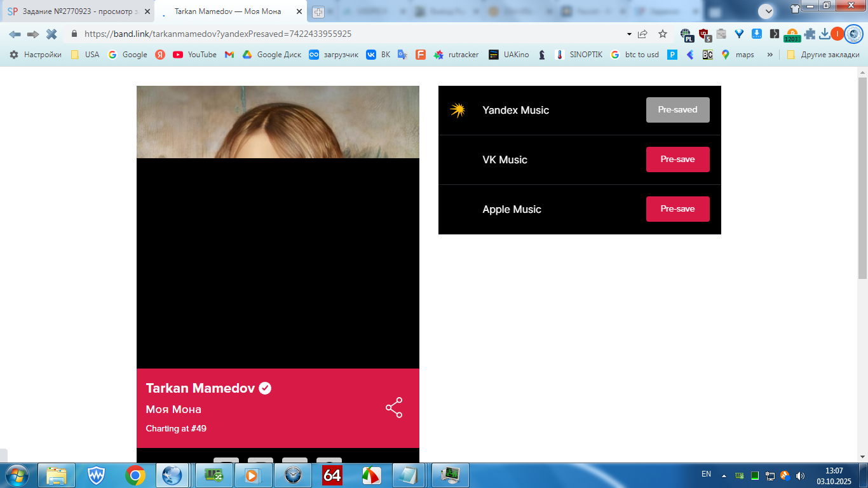Image resolution: width=868 pixels, height=488 pixels.
Task: Open the PL globe proxy extension
Action: point(686,35)
